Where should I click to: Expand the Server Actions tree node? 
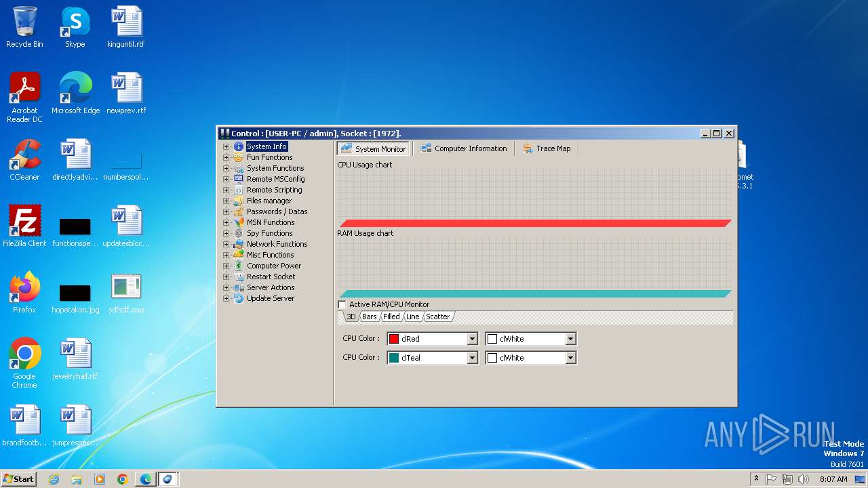point(226,287)
